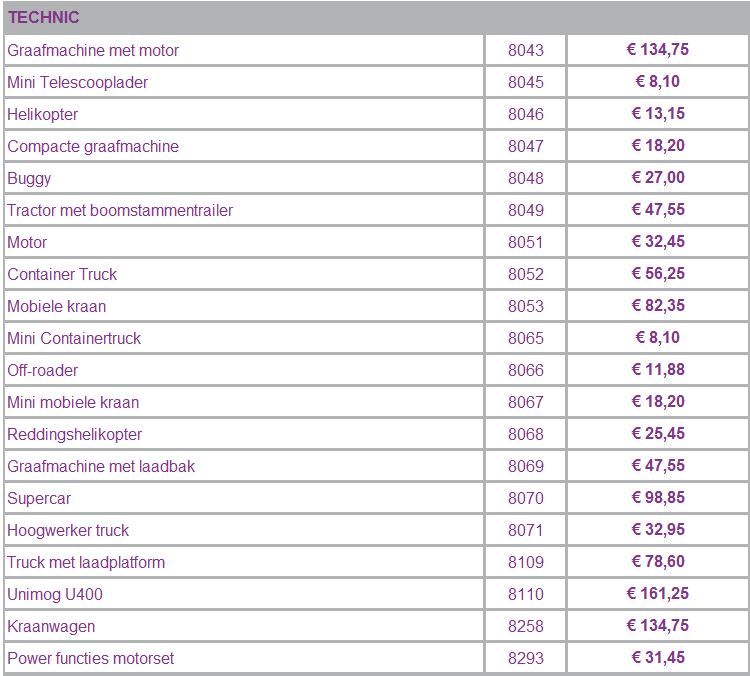Click set number 8048

[526, 178]
